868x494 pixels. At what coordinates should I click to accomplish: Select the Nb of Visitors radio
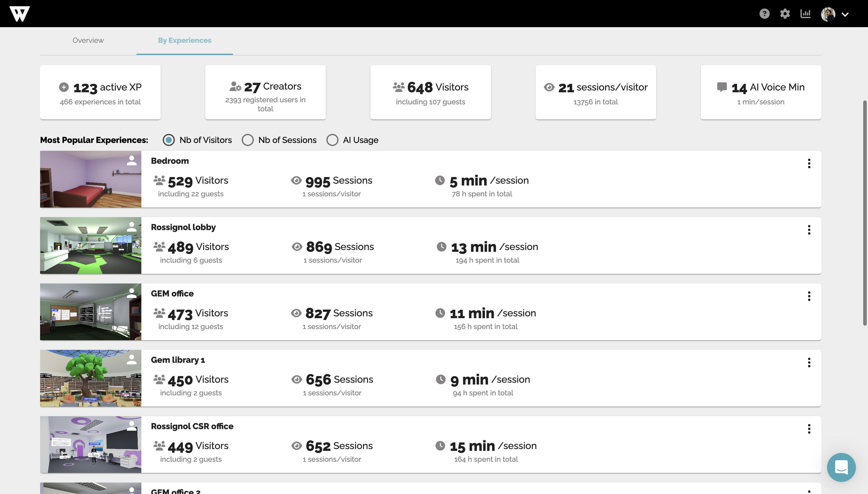coord(168,140)
